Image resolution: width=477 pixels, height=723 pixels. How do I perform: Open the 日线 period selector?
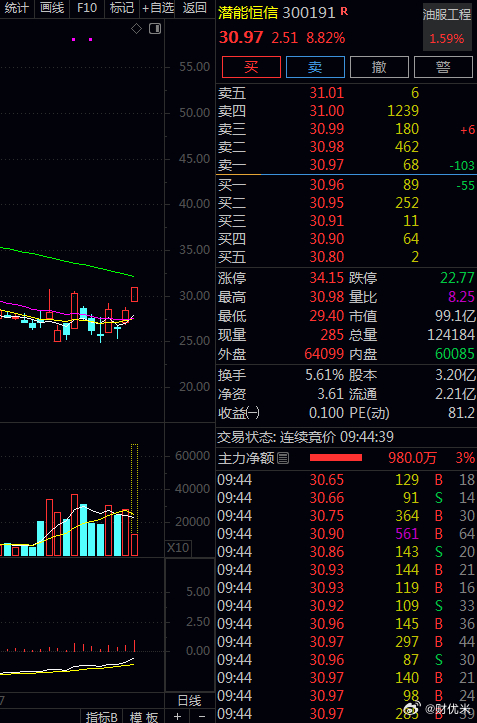(190, 701)
